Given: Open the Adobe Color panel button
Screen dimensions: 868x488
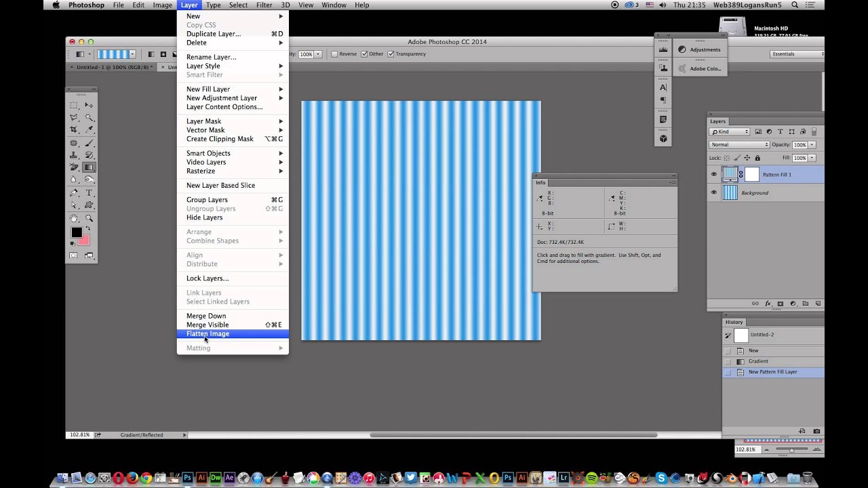Looking at the screenshot, I should click(x=699, y=68).
